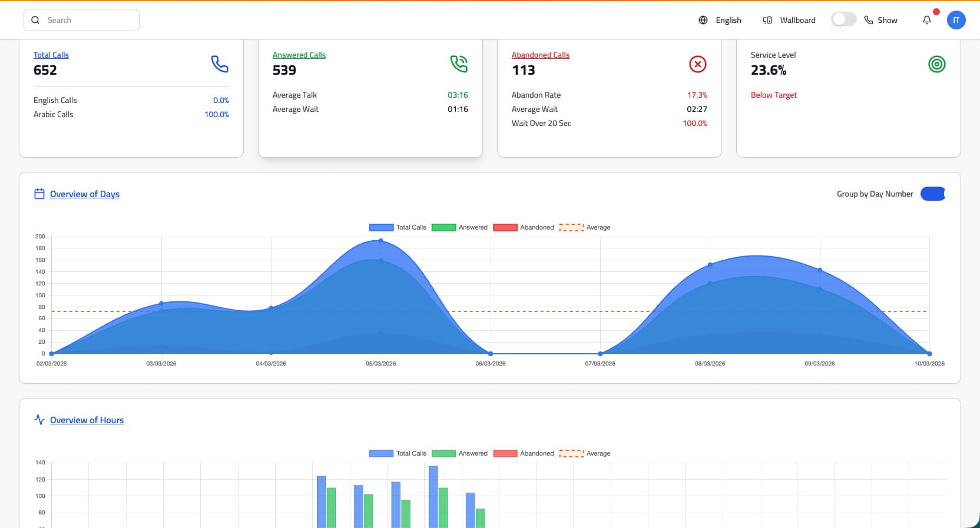Screen dimensions: 980x528
Task: Open the IT user avatar menu
Action: [x=956, y=20]
